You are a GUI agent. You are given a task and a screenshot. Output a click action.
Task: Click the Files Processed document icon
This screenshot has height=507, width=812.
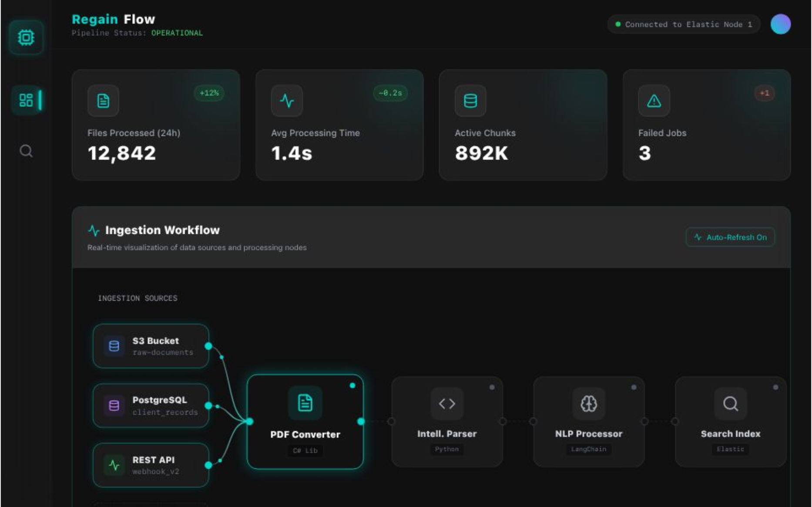pos(103,101)
